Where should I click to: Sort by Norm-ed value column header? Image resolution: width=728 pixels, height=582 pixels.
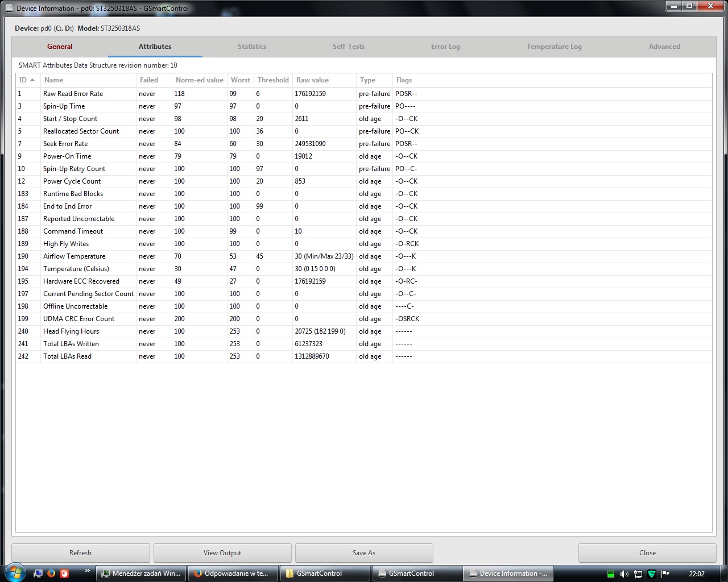tap(199, 80)
